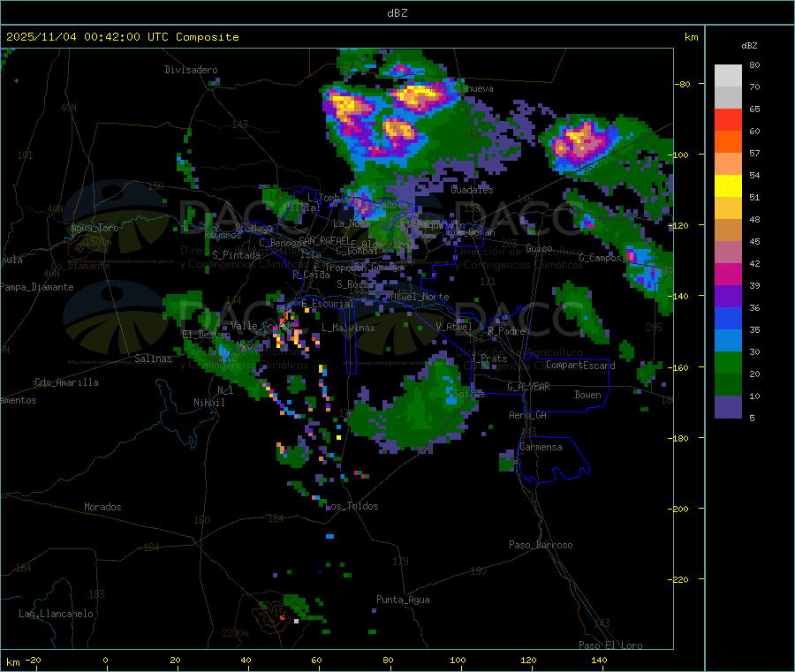
Task: Click the Nihuil map label
Action: tap(208, 403)
